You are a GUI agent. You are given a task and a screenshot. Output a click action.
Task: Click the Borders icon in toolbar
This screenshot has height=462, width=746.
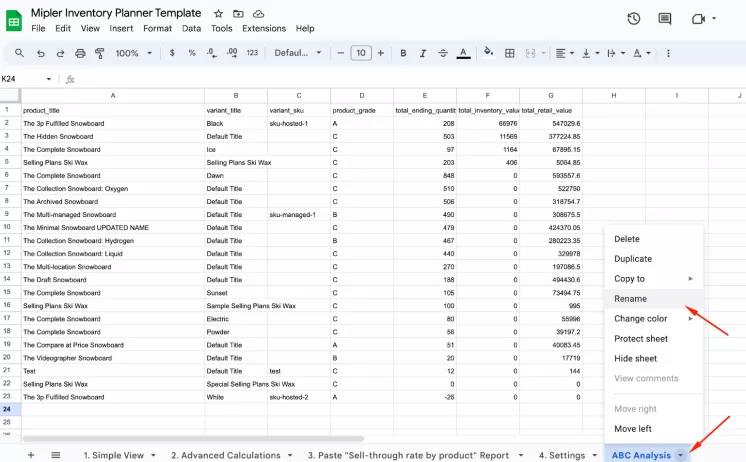tap(510, 53)
